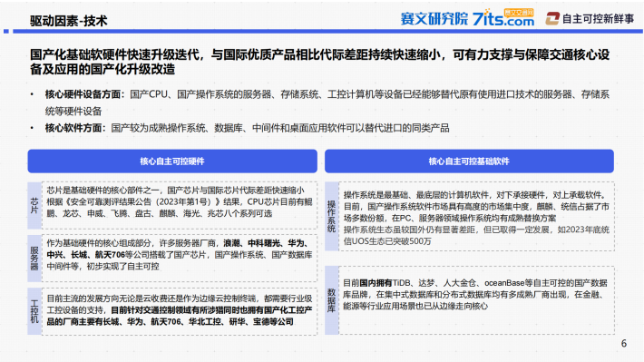The image size is (644, 362).
Task: Click the operating system description box
Action: coord(476,217)
